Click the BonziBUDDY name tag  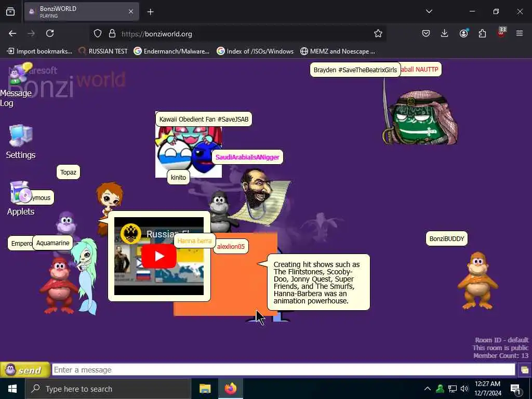447,239
